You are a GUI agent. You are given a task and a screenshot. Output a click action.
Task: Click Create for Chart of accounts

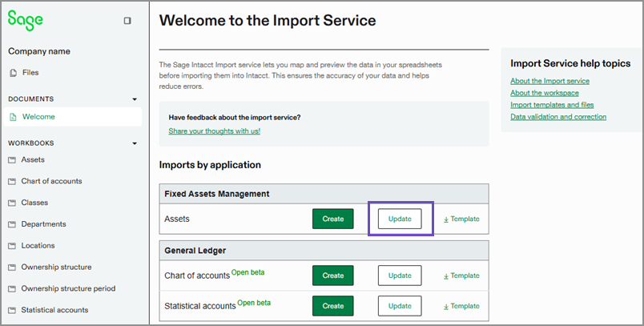[332, 276]
